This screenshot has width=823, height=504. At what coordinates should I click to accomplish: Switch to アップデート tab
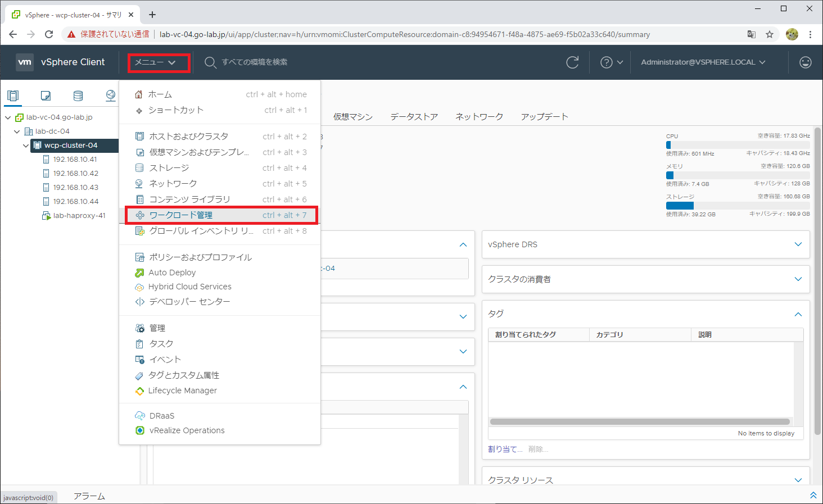pos(545,117)
